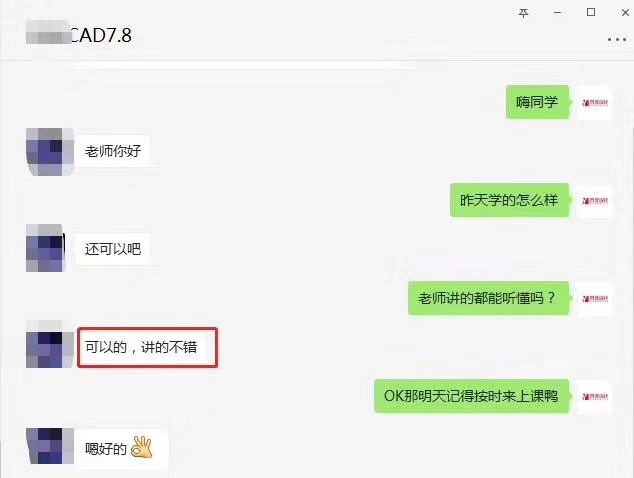Open avatar beside 老师讲的都能听懂吗 bubble
Viewport: 634px width, 478px height.
(x=594, y=298)
